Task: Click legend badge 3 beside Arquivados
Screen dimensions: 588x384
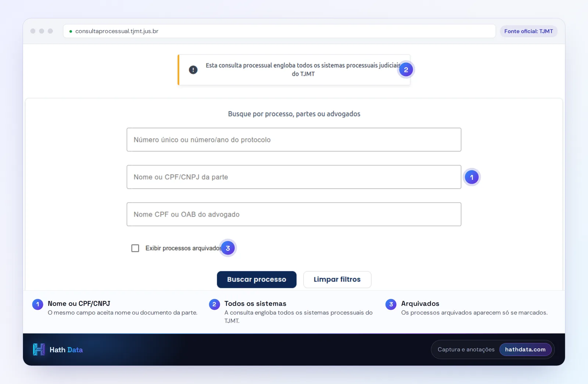Action: pos(391,304)
